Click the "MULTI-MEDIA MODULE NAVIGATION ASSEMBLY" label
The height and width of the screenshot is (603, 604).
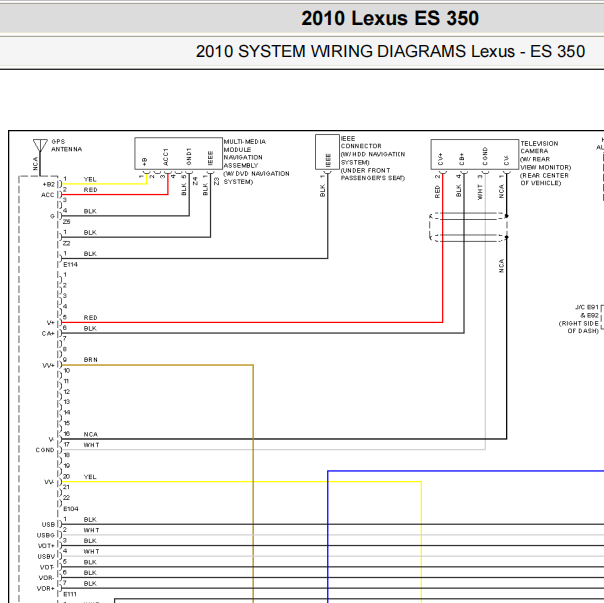[x=245, y=153]
